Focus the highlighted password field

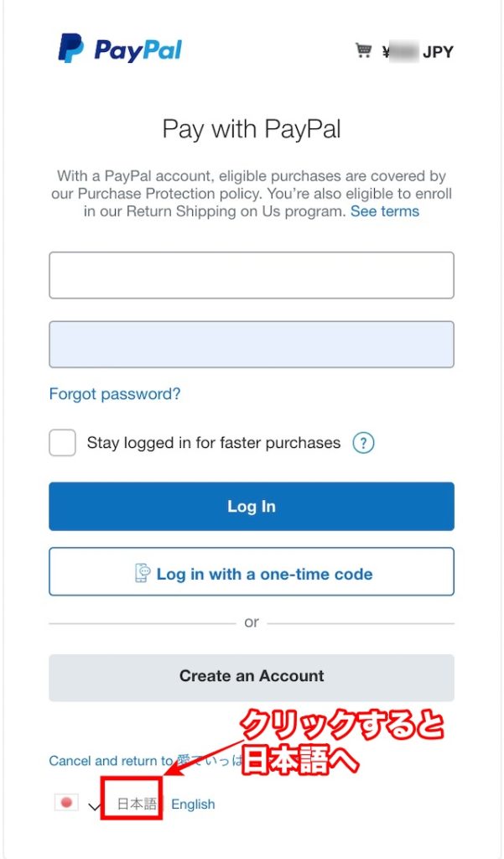tap(252, 344)
